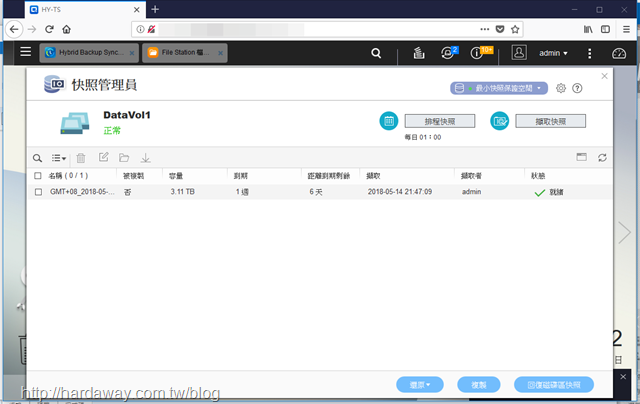Image resolution: width=640 pixels, height=404 pixels.
Task: Close the File Station tab
Action: tap(220, 53)
